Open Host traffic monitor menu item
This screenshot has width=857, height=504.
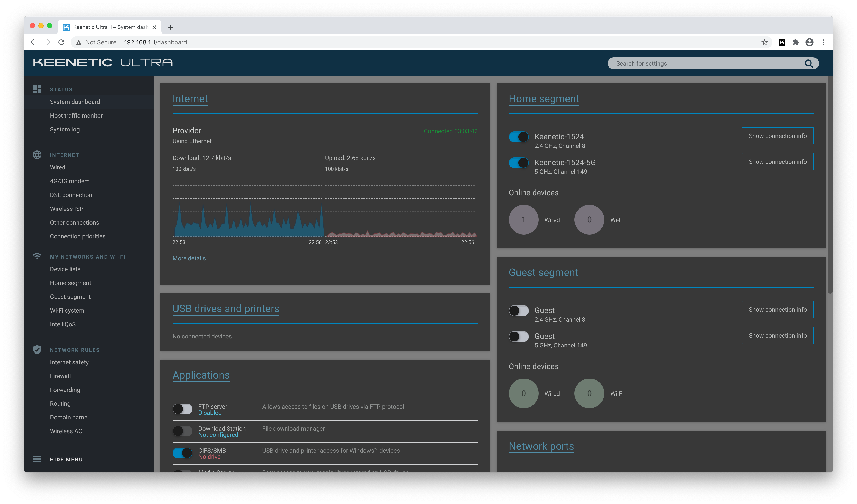(76, 116)
